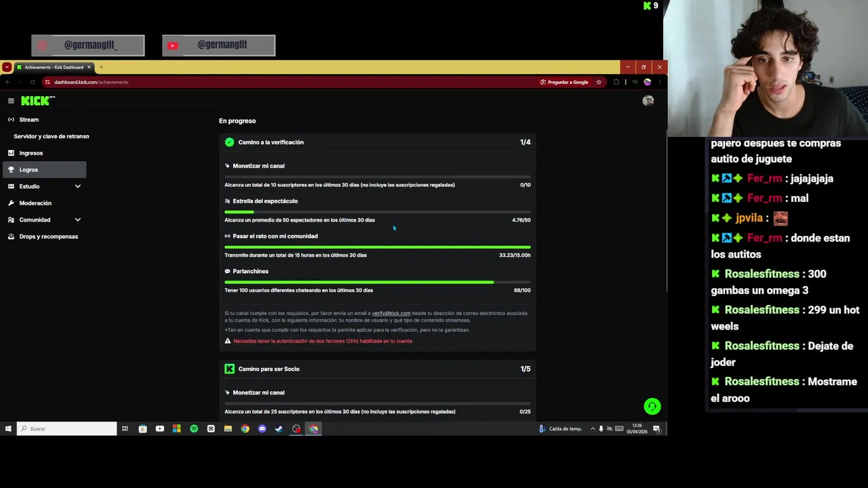Show hidden system tray icons chevron
The width and height of the screenshot is (868, 488).
coord(593,428)
